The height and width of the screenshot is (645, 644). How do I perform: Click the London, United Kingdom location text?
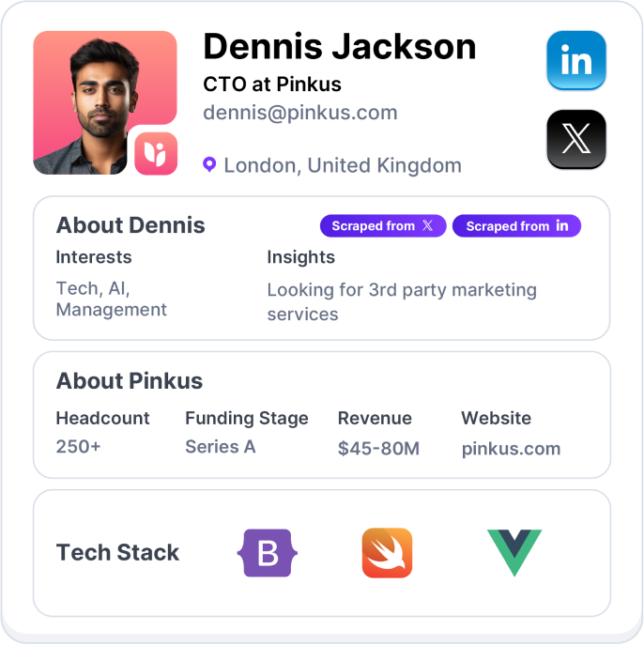pyautogui.click(x=343, y=166)
